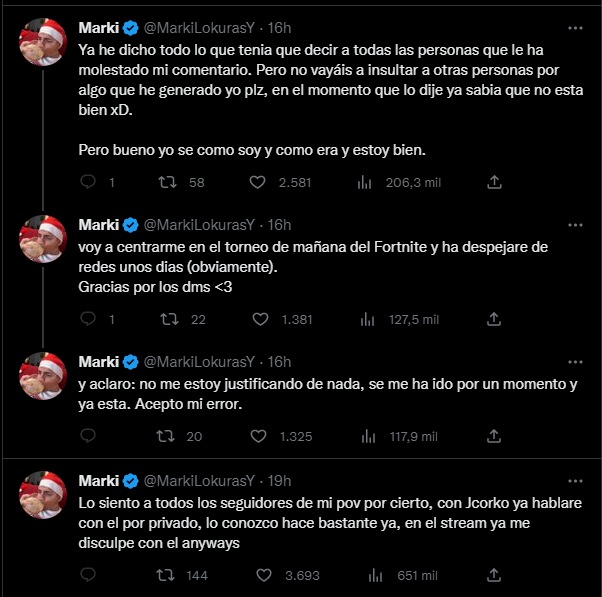The image size is (602, 597).
Task: Open more options on 'y aclaro' tweet
Action: tap(575, 361)
